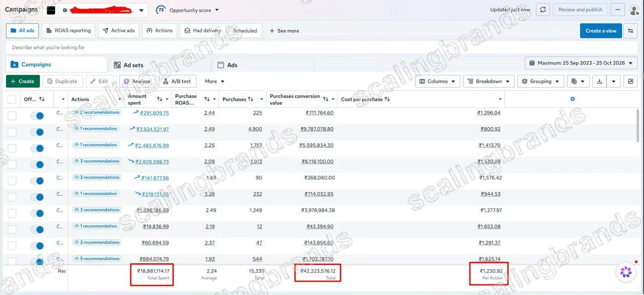Click downward trend arrow beside ₹2,928,598.73

pos(131,162)
